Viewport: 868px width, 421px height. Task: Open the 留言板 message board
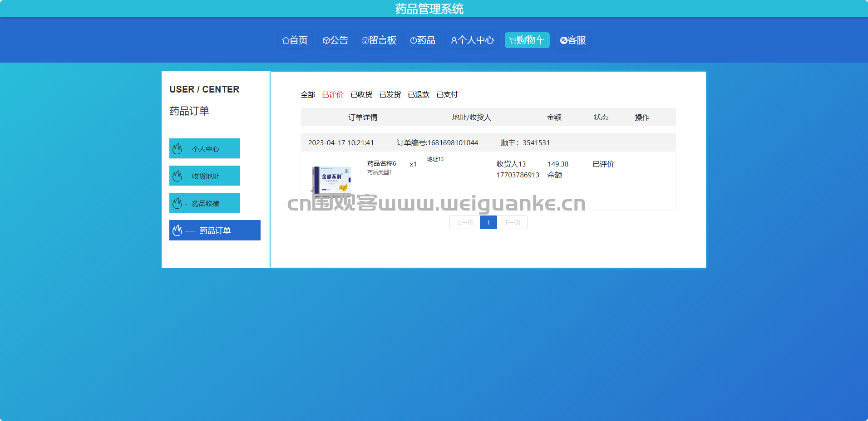pos(379,40)
